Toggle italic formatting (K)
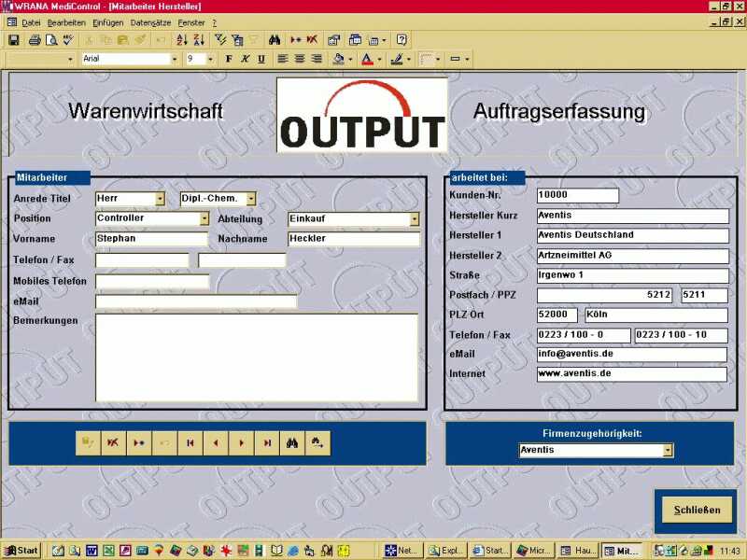 click(x=245, y=59)
